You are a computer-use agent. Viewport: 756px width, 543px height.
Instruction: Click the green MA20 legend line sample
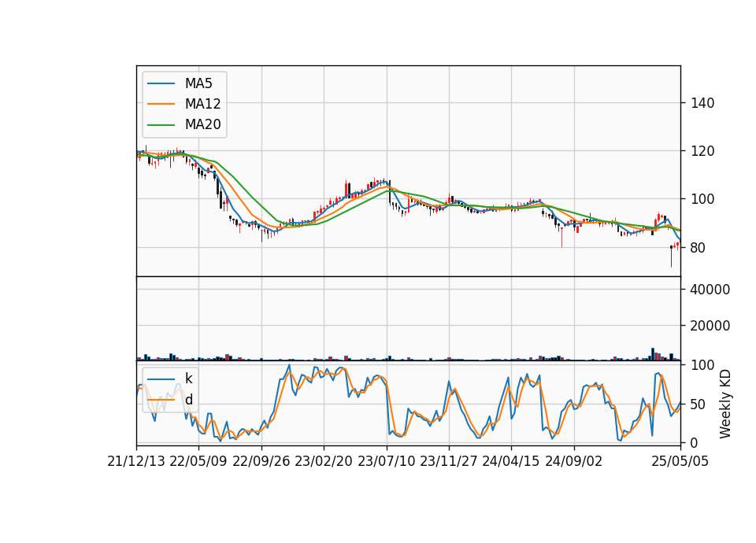click(x=161, y=125)
